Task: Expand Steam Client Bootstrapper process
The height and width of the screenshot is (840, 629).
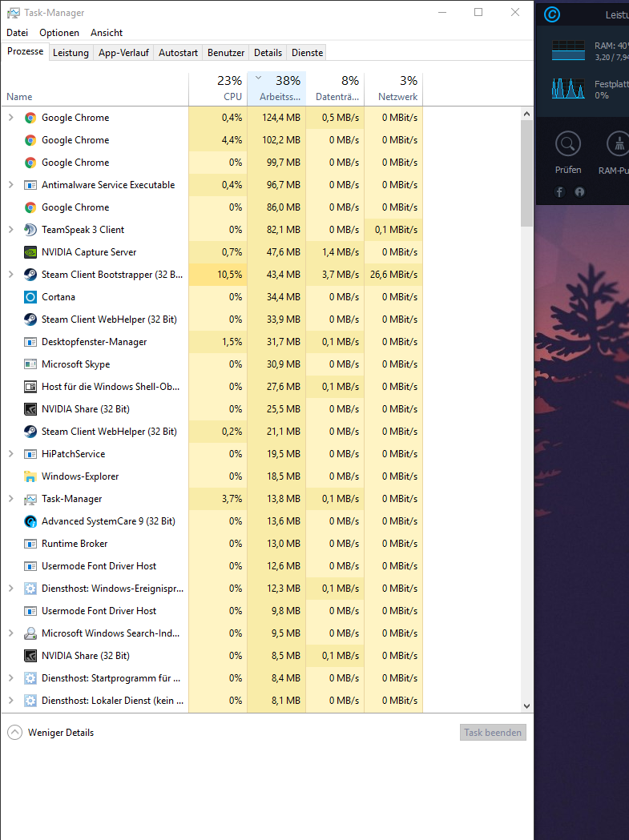Action: coord(10,275)
